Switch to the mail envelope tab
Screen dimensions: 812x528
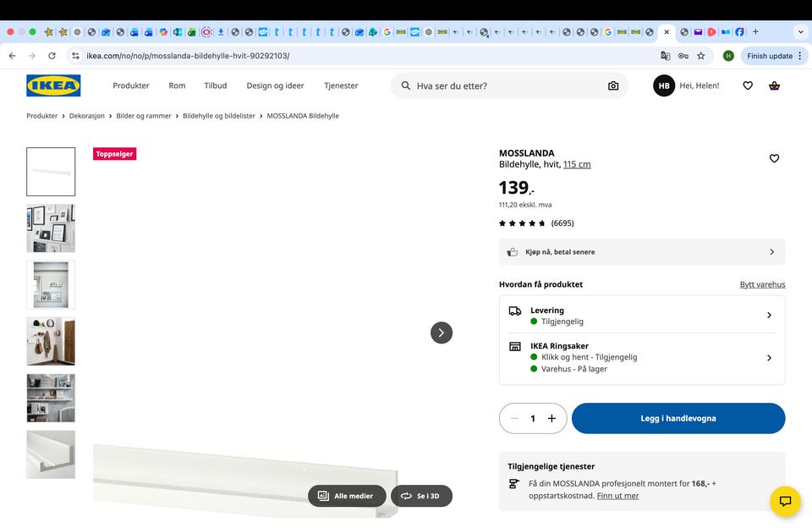(698, 32)
